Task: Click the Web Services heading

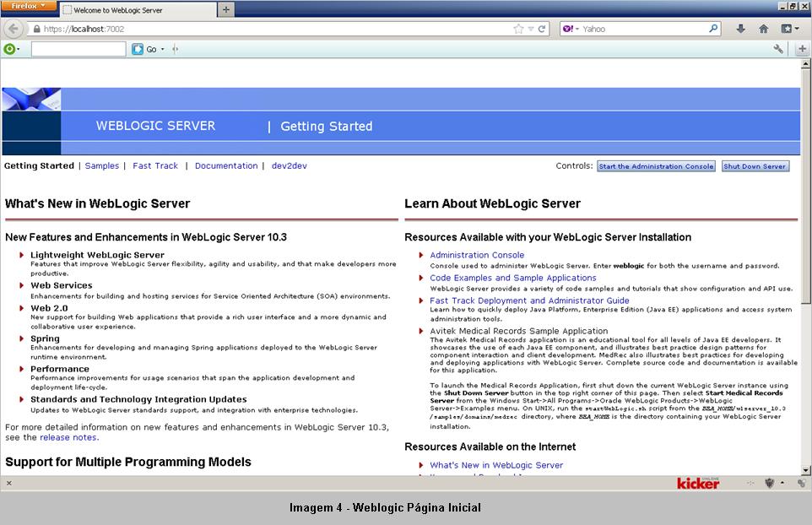Action: pos(61,285)
